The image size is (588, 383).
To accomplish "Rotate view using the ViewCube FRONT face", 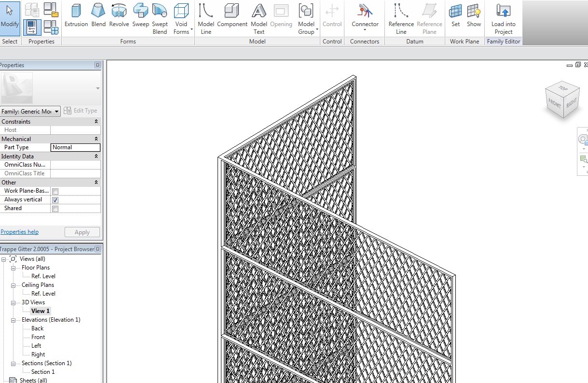I will (555, 103).
